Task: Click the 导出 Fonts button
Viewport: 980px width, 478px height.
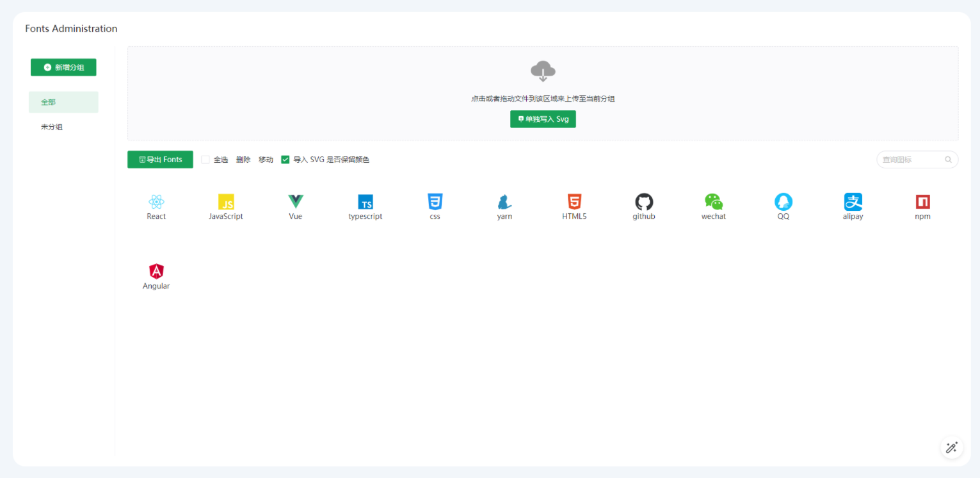Action: click(160, 160)
